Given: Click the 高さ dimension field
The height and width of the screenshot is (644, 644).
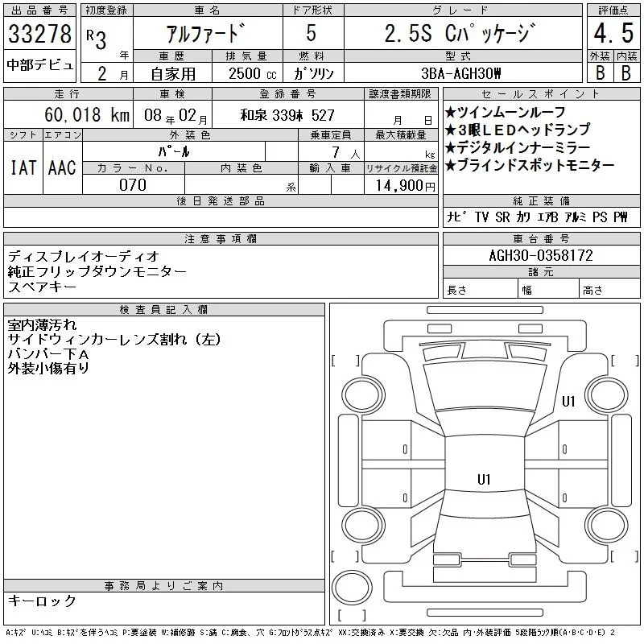Looking at the screenshot, I should (x=609, y=290).
